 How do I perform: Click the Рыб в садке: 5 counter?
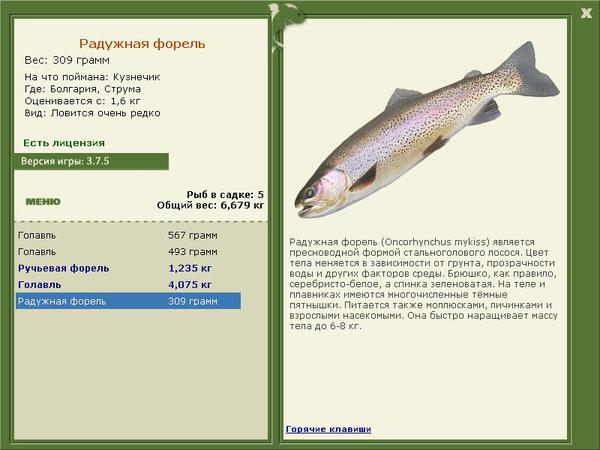[x=225, y=195]
